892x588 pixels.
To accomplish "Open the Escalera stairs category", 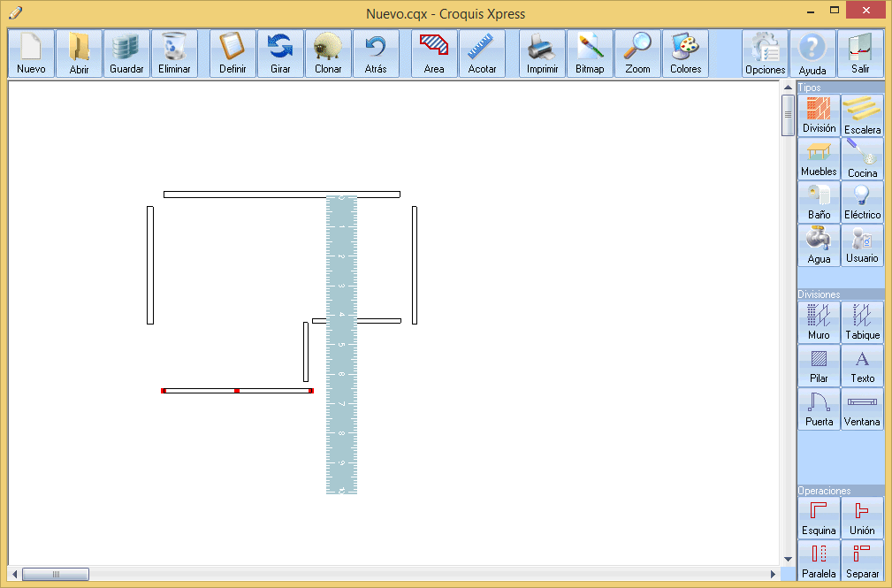I will tap(862, 116).
